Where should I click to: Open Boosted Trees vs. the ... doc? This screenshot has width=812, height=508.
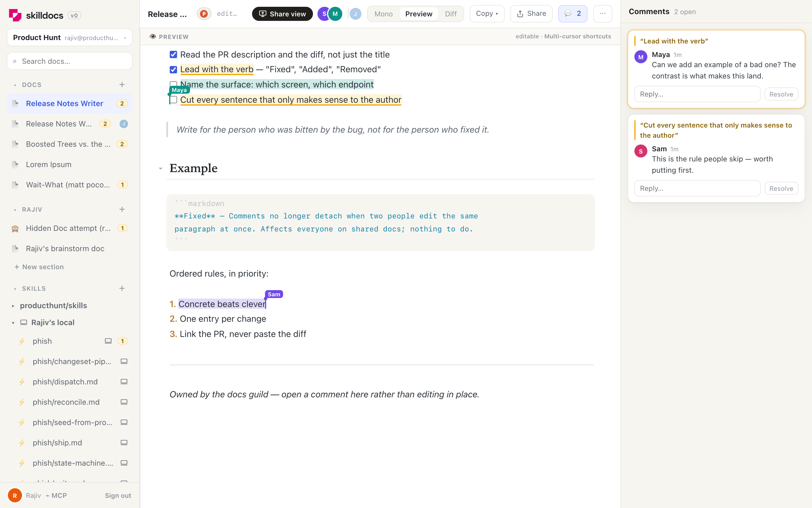pos(70,144)
